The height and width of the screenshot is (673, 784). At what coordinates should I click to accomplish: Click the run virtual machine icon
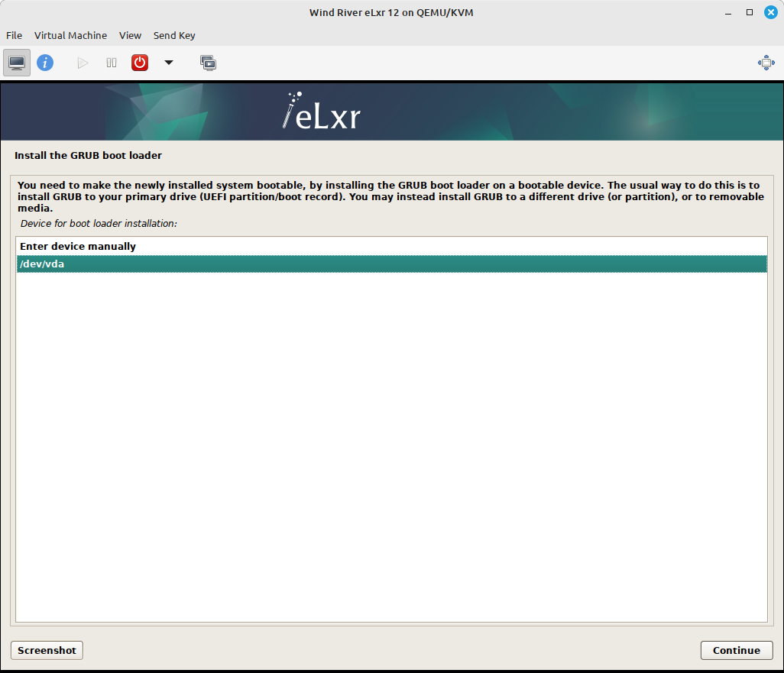tap(82, 62)
